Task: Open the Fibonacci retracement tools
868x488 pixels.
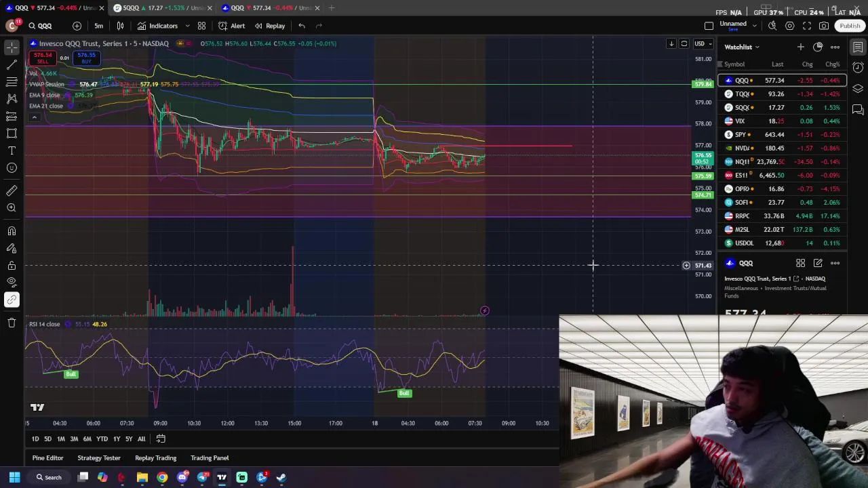Action: [x=12, y=82]
